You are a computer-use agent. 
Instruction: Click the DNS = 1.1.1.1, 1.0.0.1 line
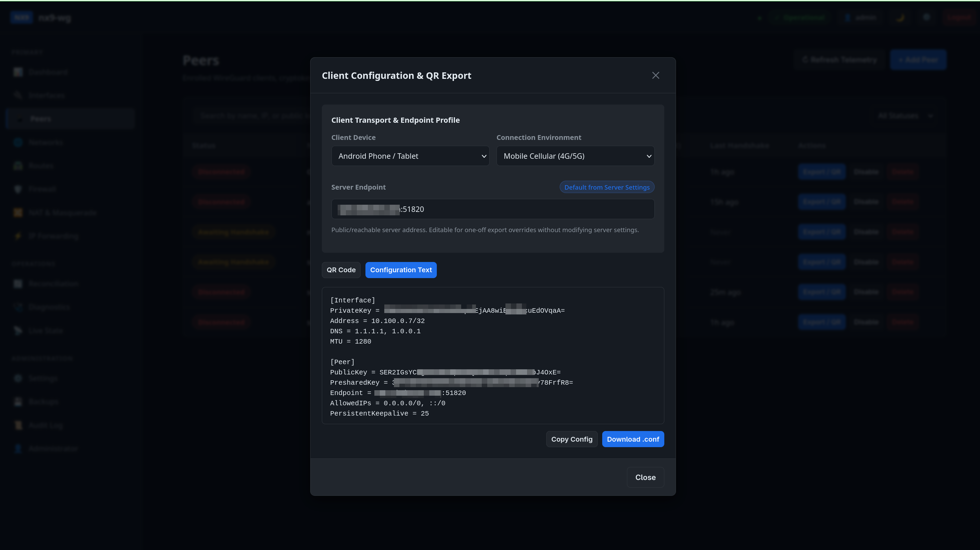[375, 331]
